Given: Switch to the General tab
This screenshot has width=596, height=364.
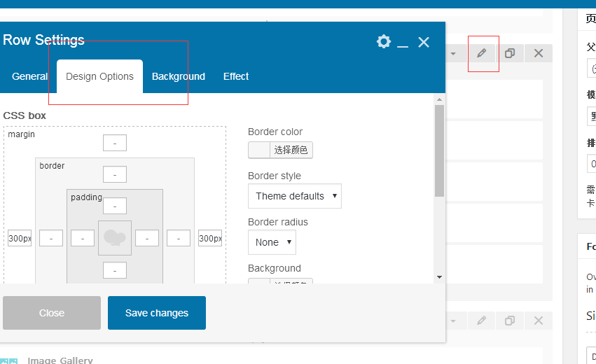Looking at the screenshot, I should coord(30,76).
